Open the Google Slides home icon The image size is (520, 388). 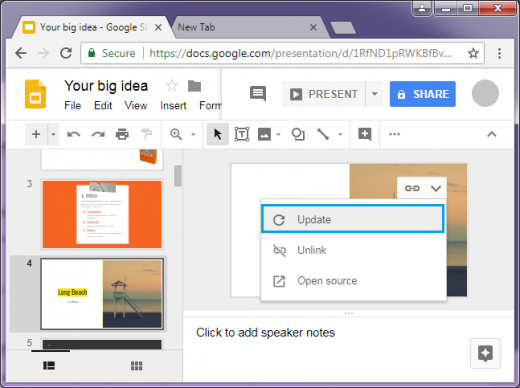coord(35,94)
